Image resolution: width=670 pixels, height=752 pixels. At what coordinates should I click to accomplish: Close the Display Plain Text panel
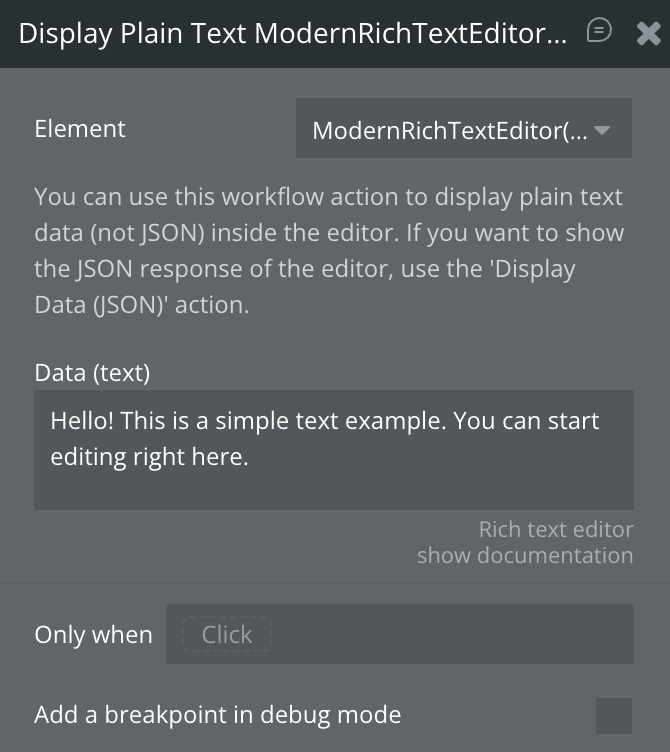[647, 33]
